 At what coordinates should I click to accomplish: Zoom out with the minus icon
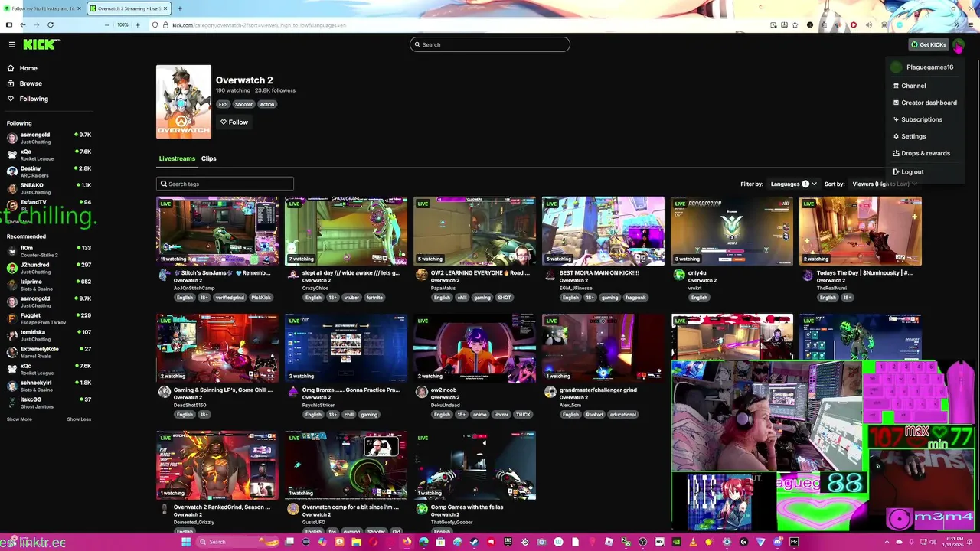tap(108, 24)
